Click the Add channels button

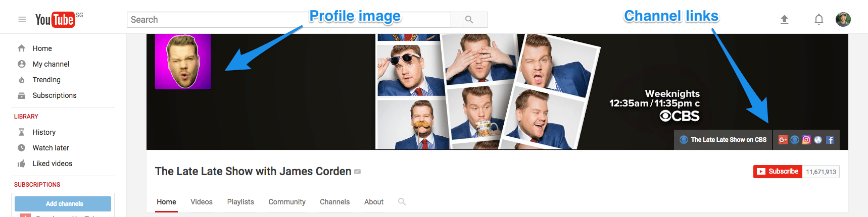(63, 204)
